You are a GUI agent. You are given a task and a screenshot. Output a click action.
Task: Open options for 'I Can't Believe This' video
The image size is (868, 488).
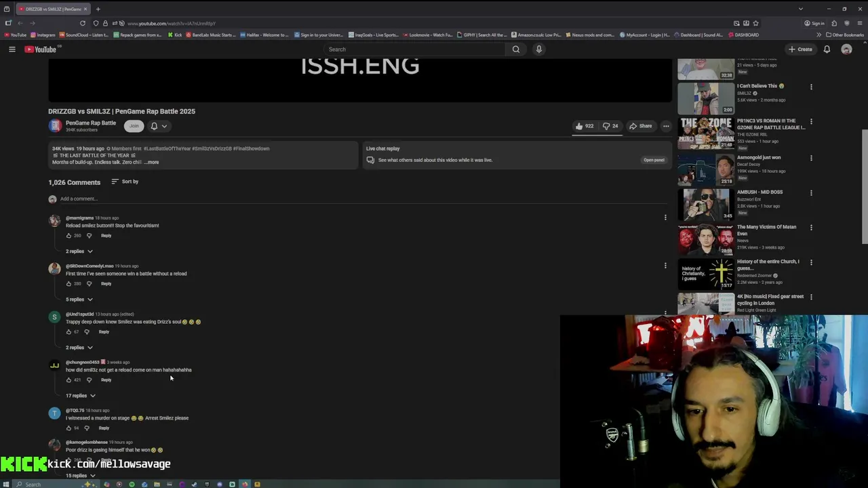pyautogui.click(x=811, y=87)
